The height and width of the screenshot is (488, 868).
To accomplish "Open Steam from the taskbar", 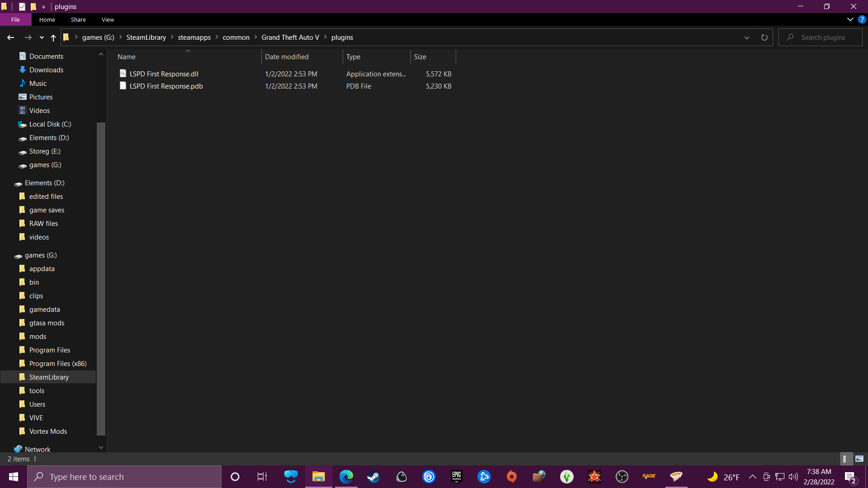I will click(x=373, y=477).
